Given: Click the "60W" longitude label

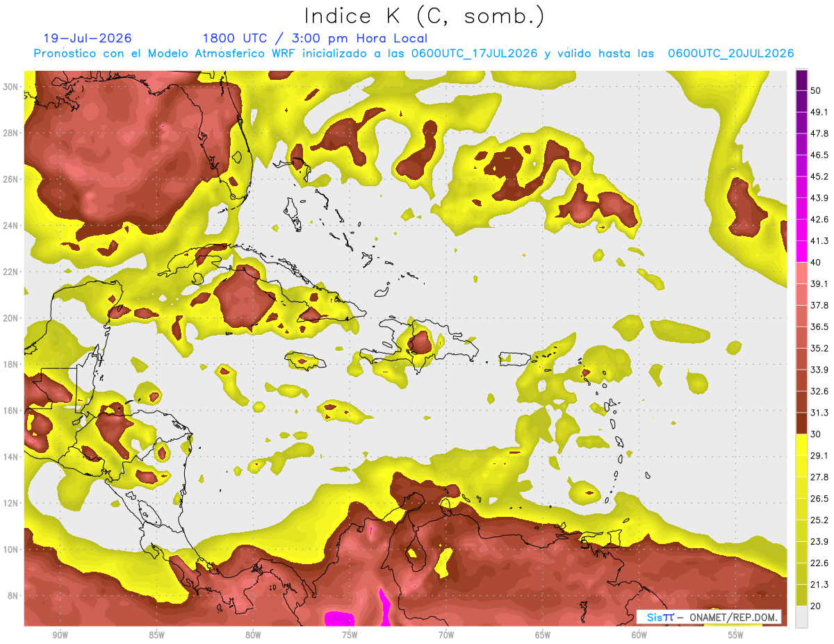Looking at the screenshot, I should click(639, 635).
